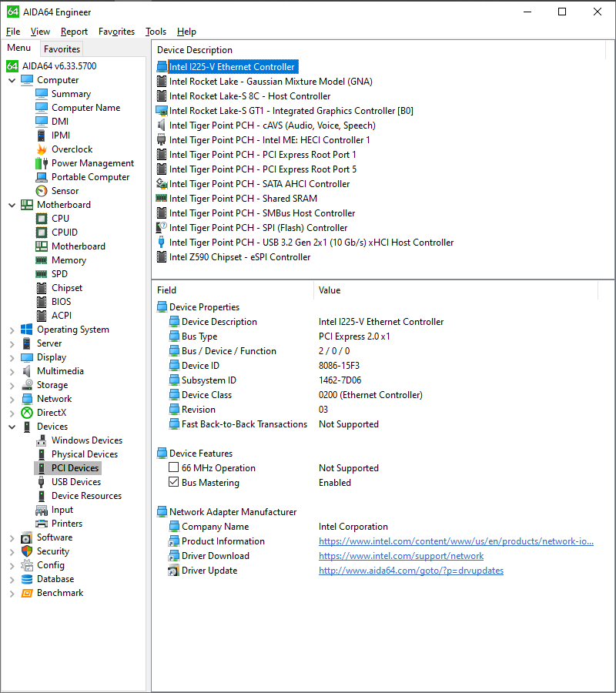Select the CPU chip icon

pyautogui.click(x=42, y=219)
